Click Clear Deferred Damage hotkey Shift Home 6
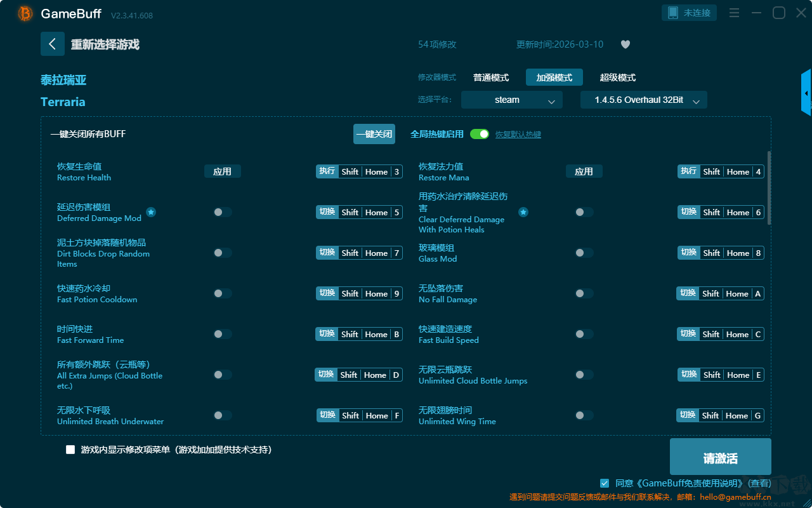Viewport: 812px width, 508px height. tap(721, 212)
